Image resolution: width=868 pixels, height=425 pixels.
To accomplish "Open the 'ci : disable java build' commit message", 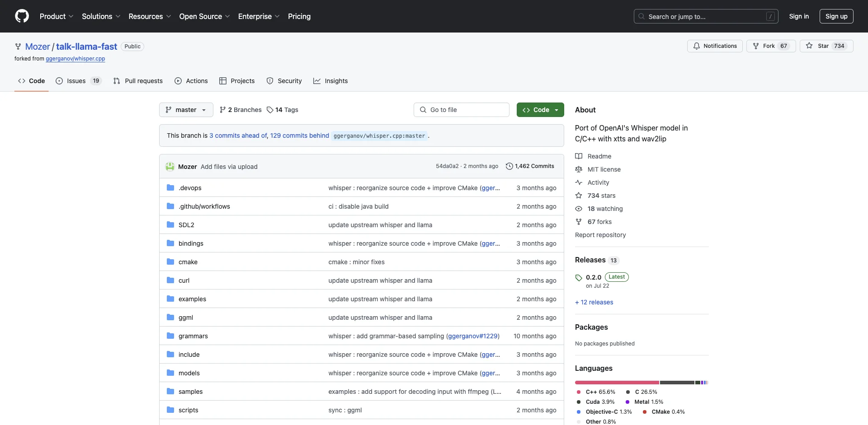I will [x=359, y=206].
